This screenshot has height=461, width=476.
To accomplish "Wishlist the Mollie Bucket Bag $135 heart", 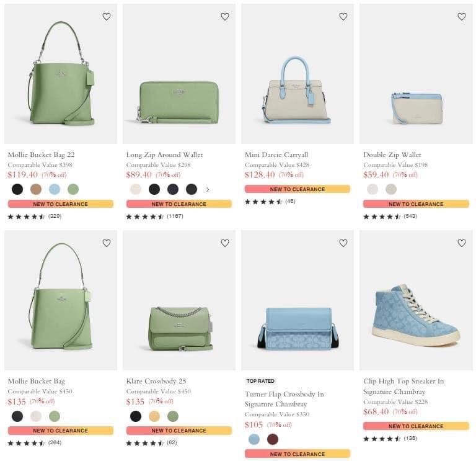I will tap(107, 243).
